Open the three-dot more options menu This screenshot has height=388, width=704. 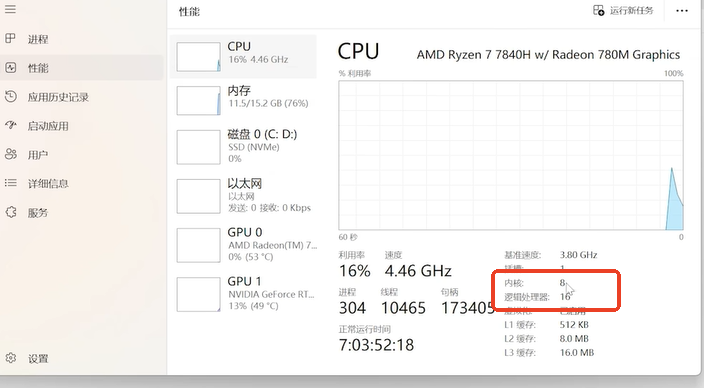682,11
